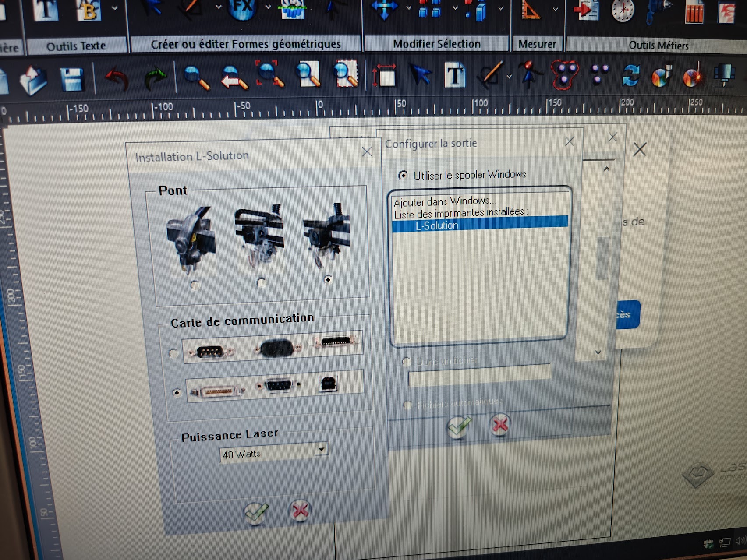Expand the Mesurer tool dropdown arrow

[x=555, y=9]
